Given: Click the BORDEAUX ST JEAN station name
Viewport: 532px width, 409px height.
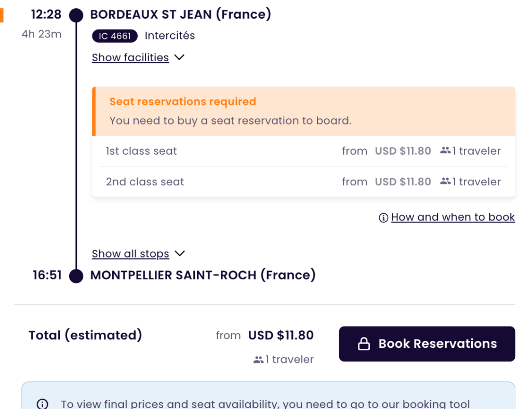Looking at the screenshot, I should click(x=180, y=15).
